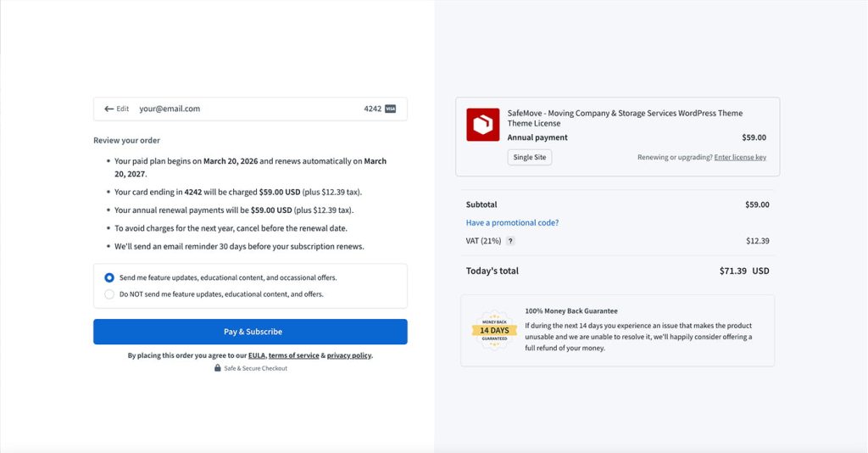Click the 4242 card number in header
This screenshot has width=868, height=453.
click(372, 109)
